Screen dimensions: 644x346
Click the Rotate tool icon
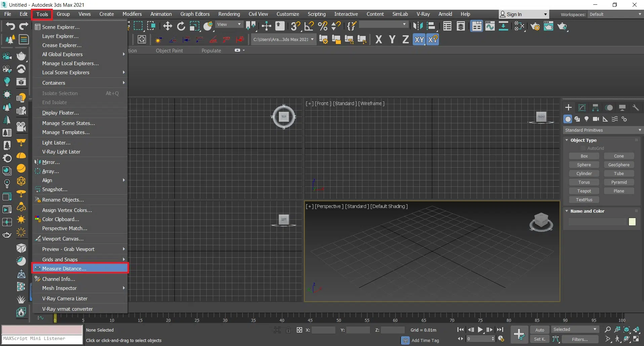pyautogui.click(x=181, y=26)
